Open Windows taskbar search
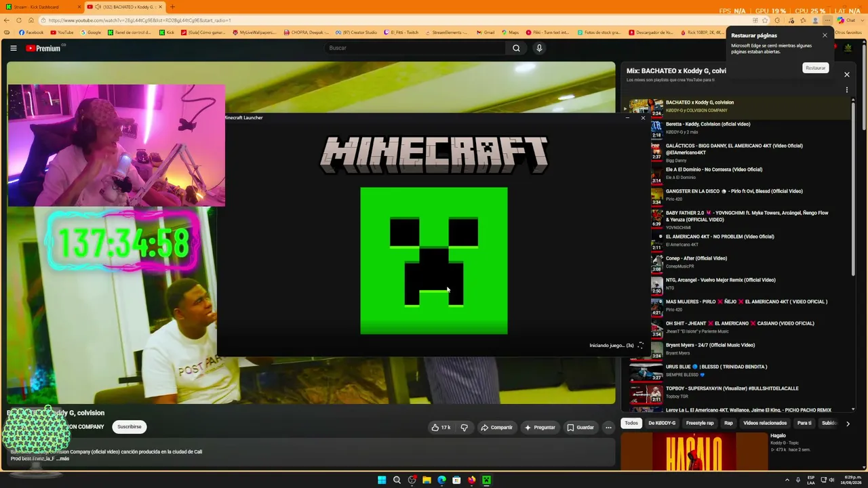This screenshot has width=868, height=488. tap(397, 480)
